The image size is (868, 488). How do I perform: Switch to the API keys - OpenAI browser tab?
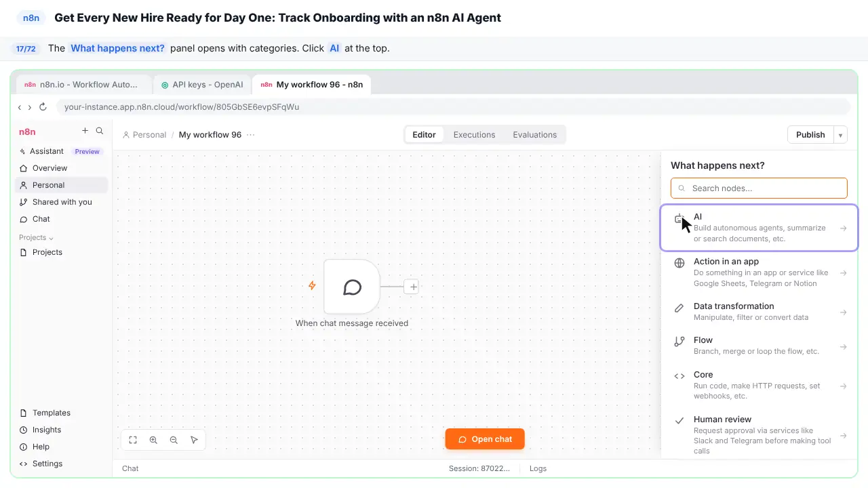click(202, 85)
